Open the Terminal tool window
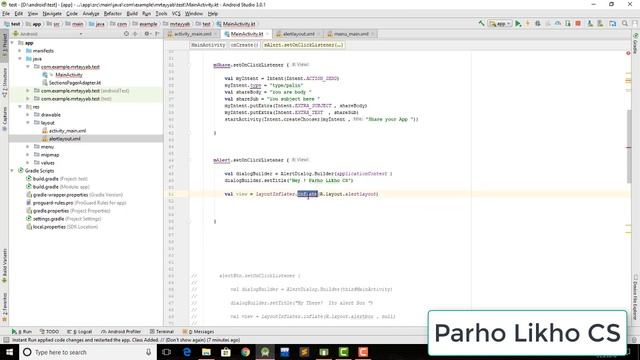Viewport: 640px width, 360px height. (x=162, y=331)
